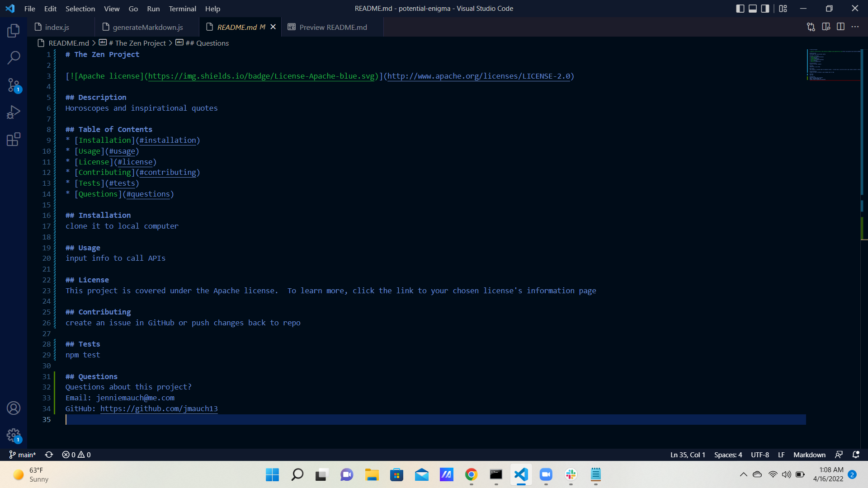Open the Search view
This screenshot has height=488, width=868.
(14, 58)
